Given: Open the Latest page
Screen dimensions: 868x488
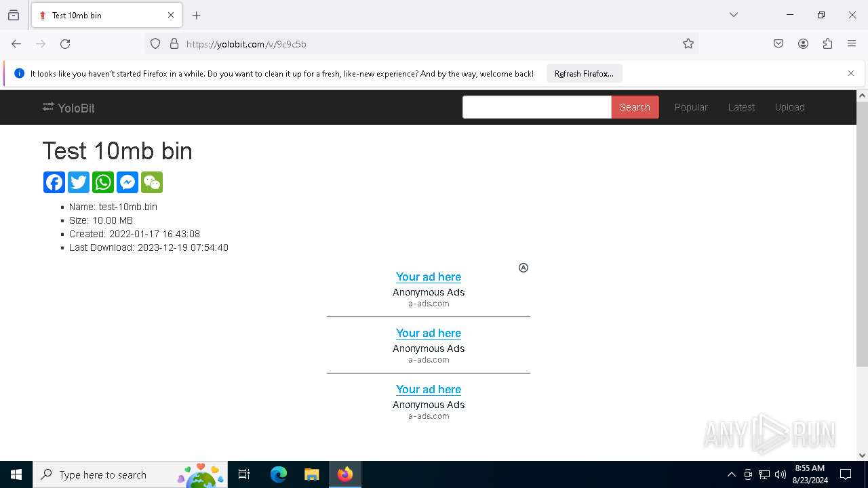Looking at the screenshot, I should coord(741,107).
